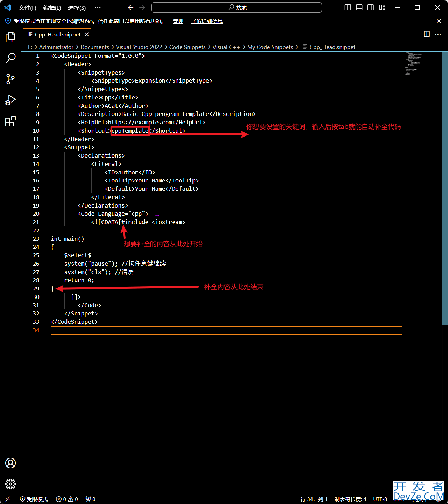
Task: Change indentation via 制表符长度: 4
Action: (x=350, y=499)
